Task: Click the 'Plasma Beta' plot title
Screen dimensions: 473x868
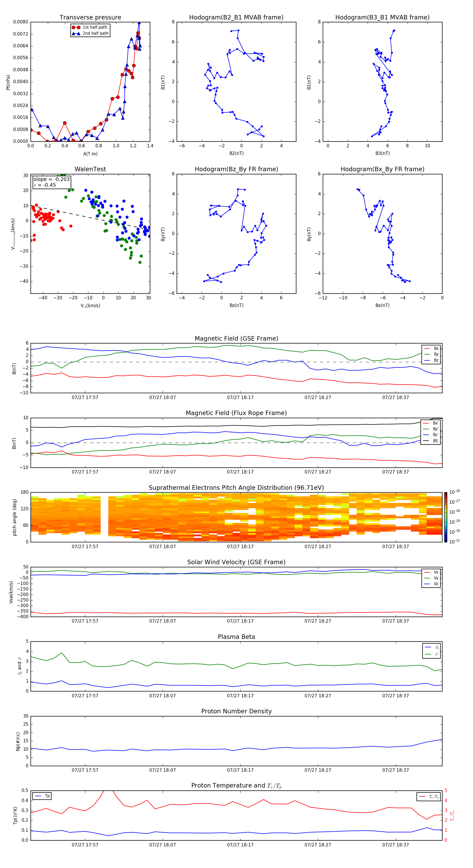Action: 236,637
